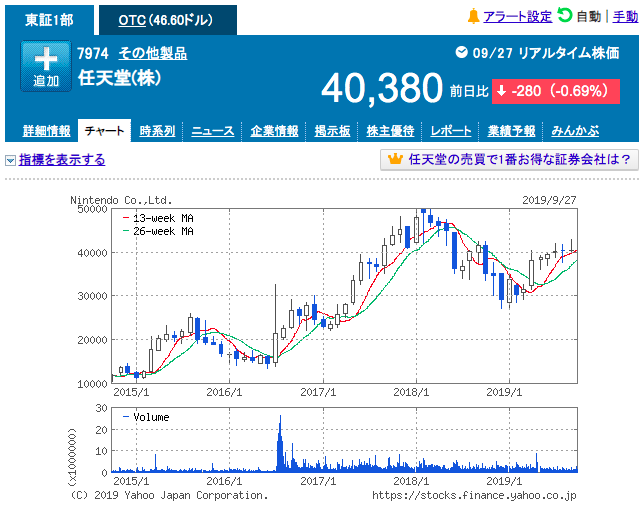
Task: Click the https://stocks.finance.yahoo.co.jp text
Action: click(x=474, y=496)
